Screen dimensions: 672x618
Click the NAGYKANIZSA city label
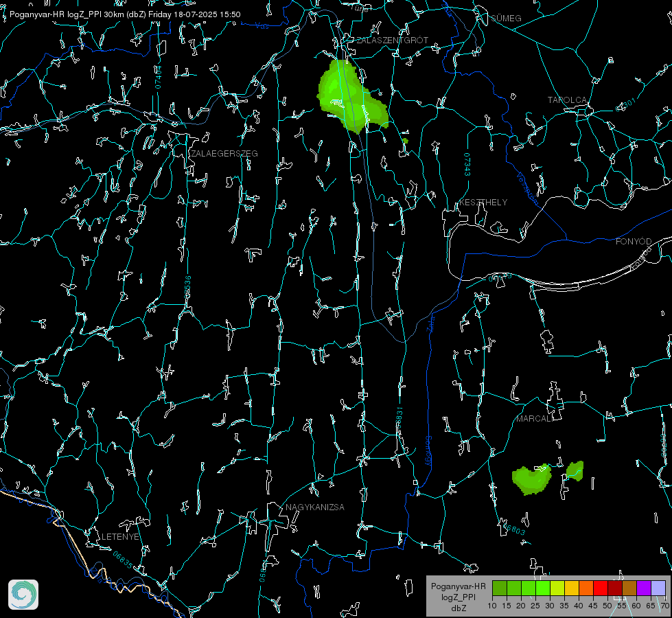coord(315,507)
